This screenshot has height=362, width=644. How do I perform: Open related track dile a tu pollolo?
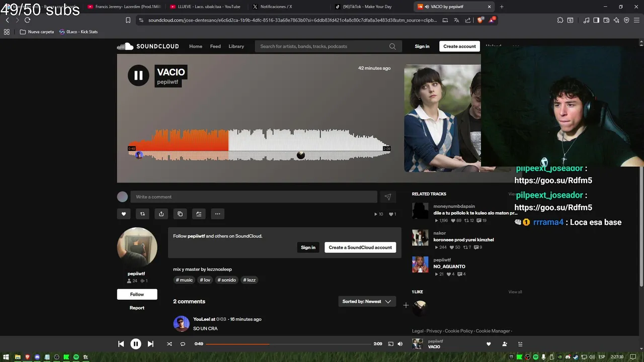[x=475, y=213]
